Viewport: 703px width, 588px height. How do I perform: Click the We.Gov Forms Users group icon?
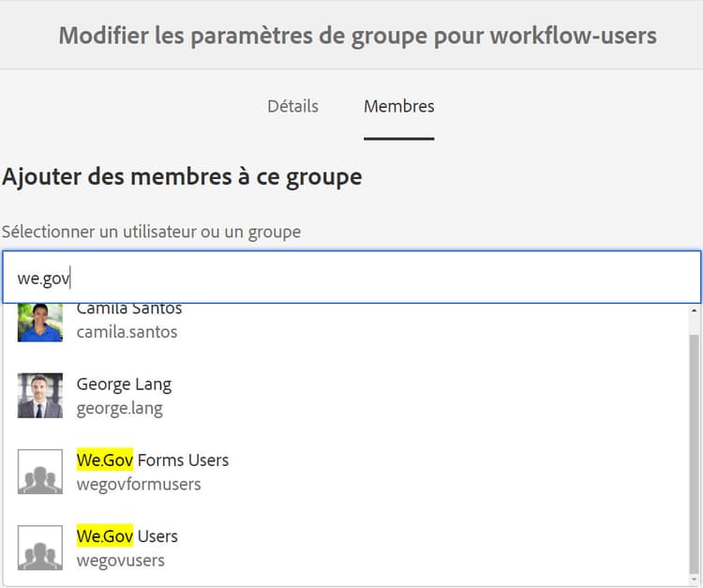(40, 472)
